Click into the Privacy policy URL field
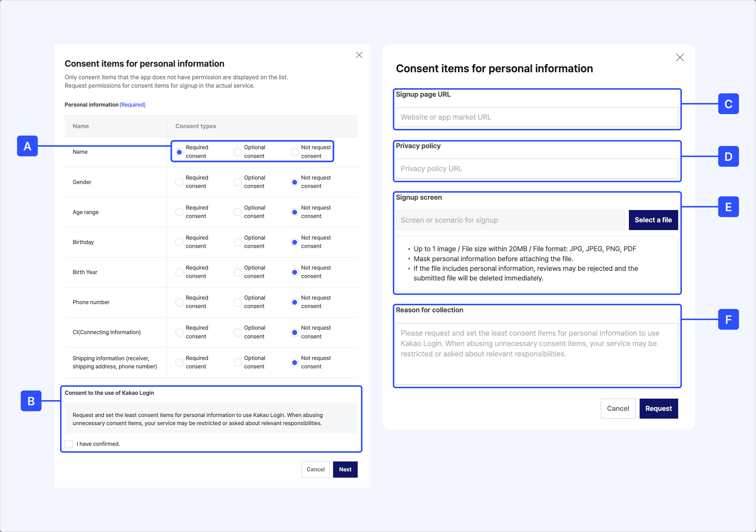The height and width of the screenshot is (532, 756). tap(537, 169)
